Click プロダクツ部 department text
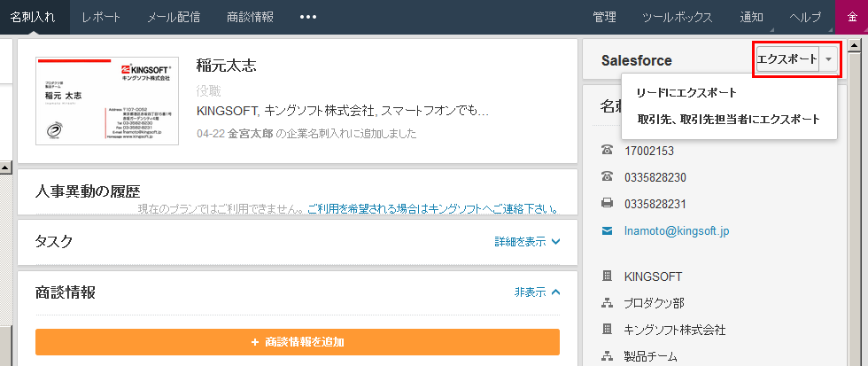The height and width of the screenshot is (366, 868). point(655,303)
